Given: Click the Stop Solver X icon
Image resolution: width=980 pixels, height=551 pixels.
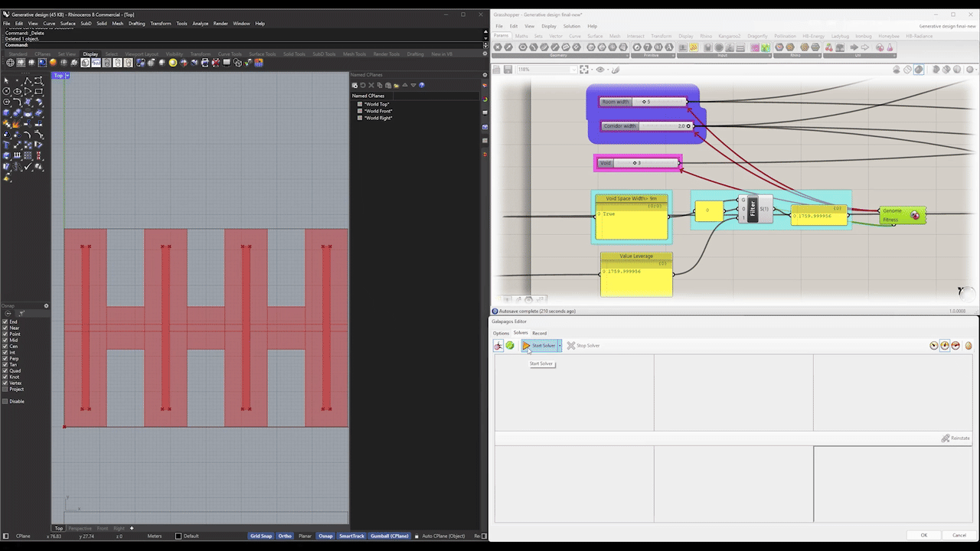Looking at the screenshot, I should 571,346.
